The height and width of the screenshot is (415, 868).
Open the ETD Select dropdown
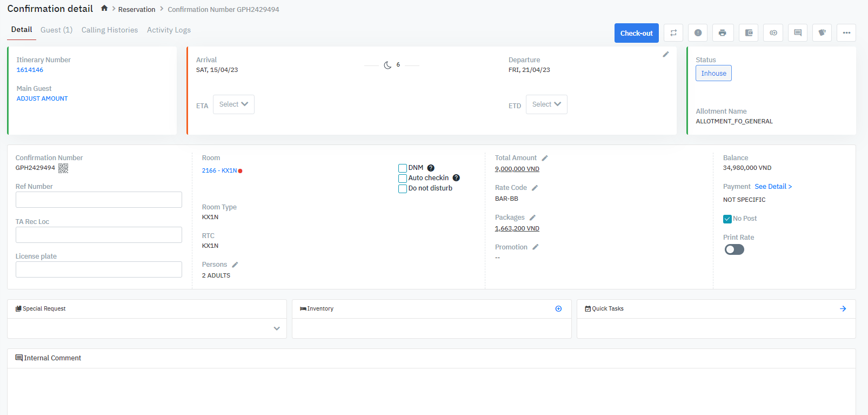(546, 104)
